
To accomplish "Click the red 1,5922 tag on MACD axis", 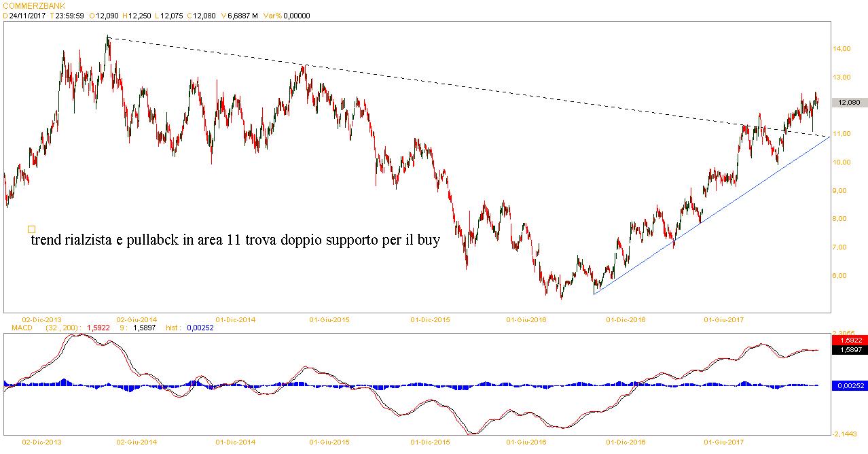I will coord(850,340).
